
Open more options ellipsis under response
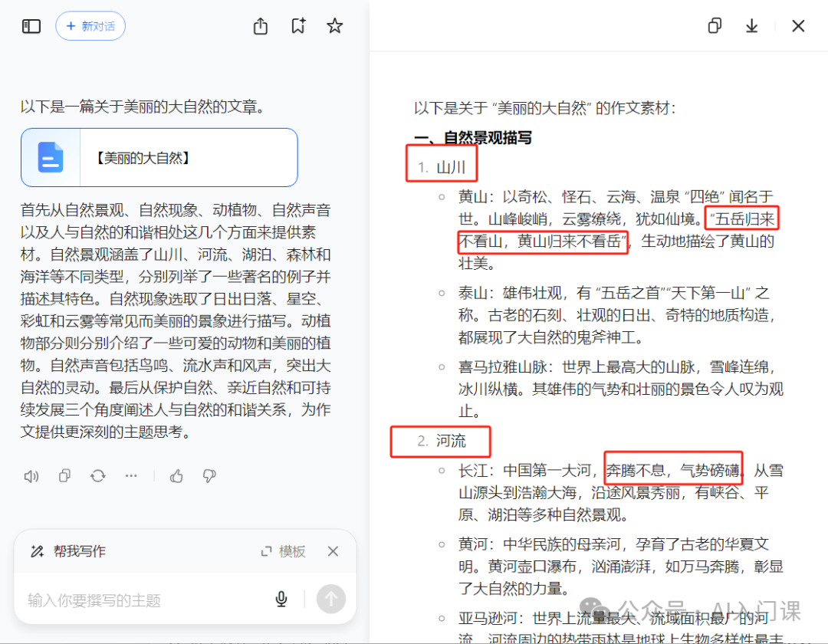131,476
